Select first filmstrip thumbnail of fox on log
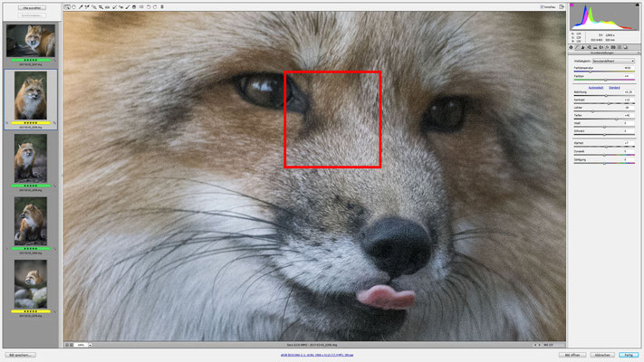Image resolution: width=644 pixels, height=362 pixels. pos(31,40)
